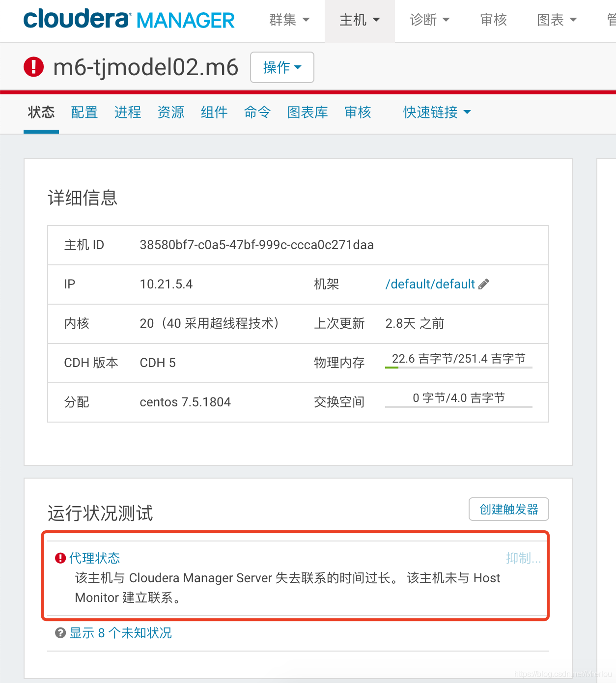Switch to the 进程 tab
Image resolution: width=616 pixels, height=683 pixels.
pyautogui.click(x=127, y=113)
